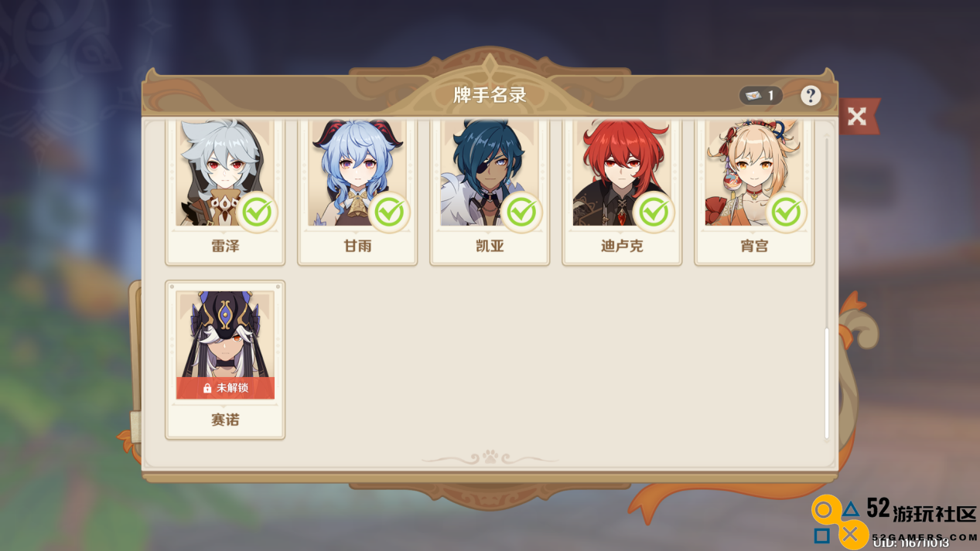
Task: Click the 牌手名录 title header
Action: [490, 95]
